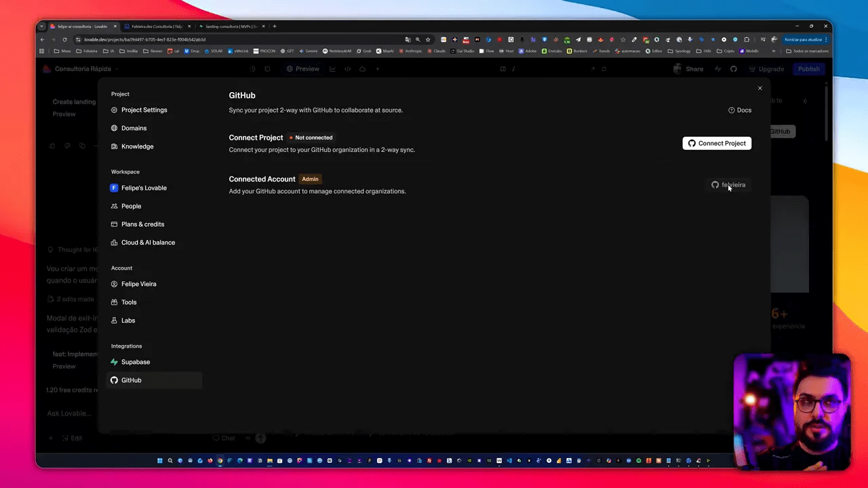Viewport: 868px width, 488px height.
Task: Close the settings dialog with the X
Action: (759, 88)
